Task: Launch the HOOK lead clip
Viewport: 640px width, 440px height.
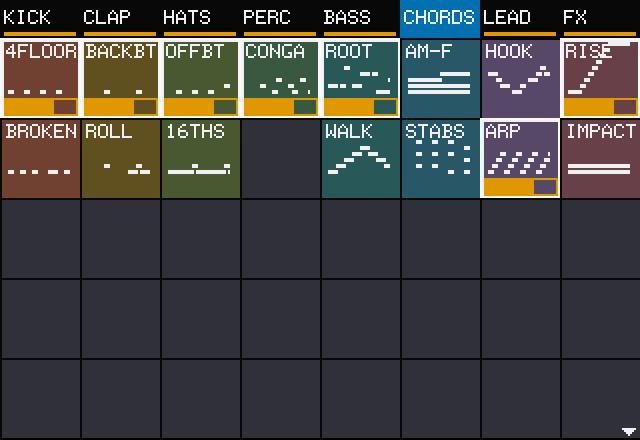Action: click(x=520, y=78)
